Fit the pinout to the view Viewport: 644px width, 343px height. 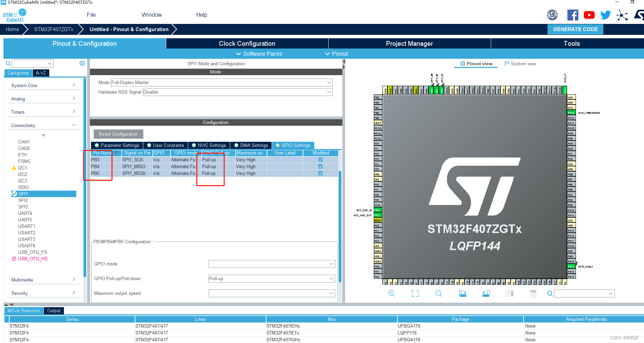tap(415, 293)
